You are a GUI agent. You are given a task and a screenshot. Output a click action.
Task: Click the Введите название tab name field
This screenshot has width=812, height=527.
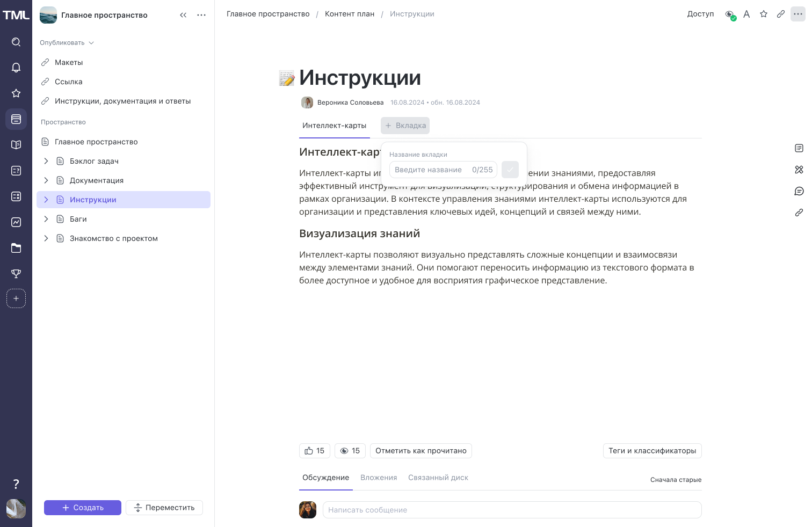coord(430,170)
